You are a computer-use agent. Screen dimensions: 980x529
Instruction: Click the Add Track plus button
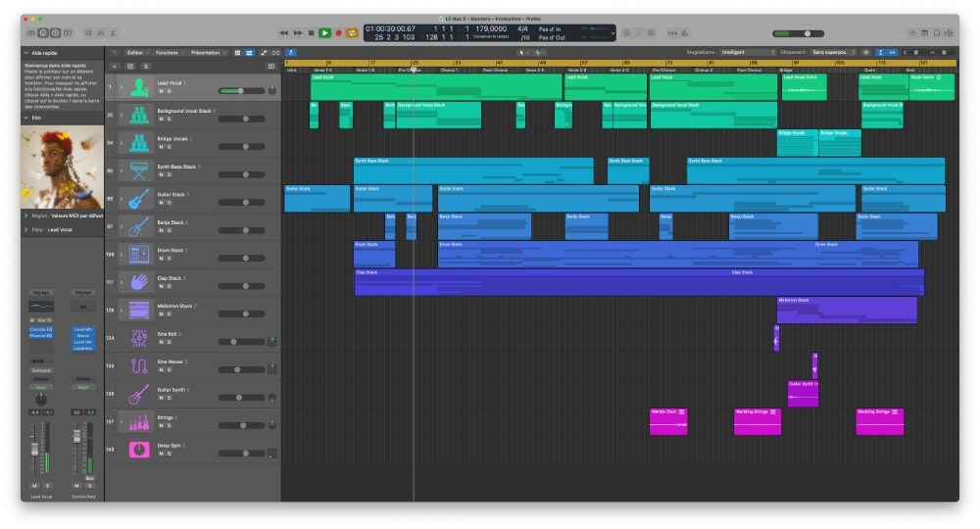115,66
